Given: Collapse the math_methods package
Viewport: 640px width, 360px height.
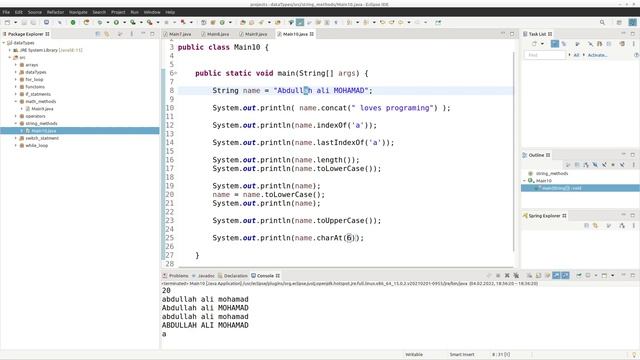Looking at the screenshot, I should [16, 102].
